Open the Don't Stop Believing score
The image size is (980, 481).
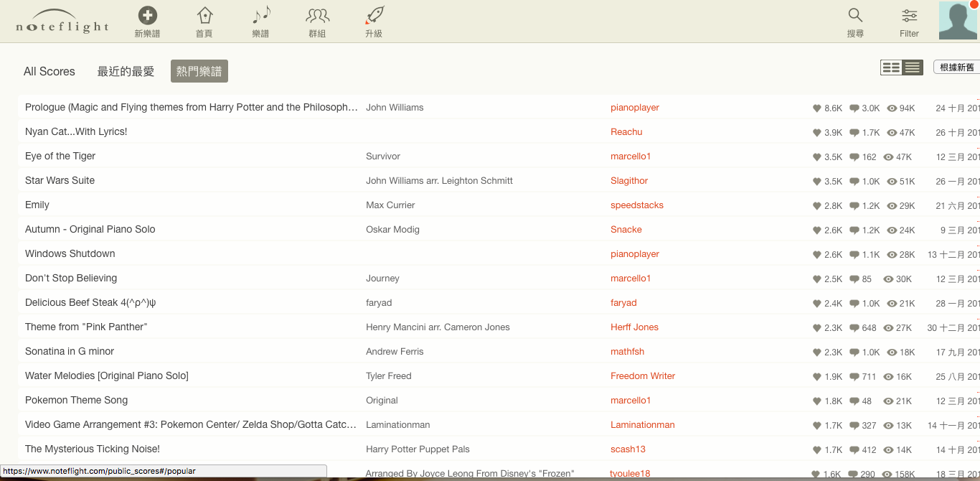(71, 279)
